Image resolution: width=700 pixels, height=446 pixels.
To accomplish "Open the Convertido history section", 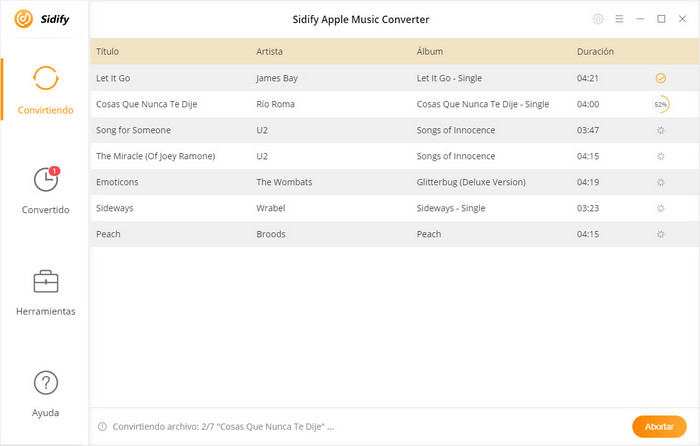I will (46, 191).
